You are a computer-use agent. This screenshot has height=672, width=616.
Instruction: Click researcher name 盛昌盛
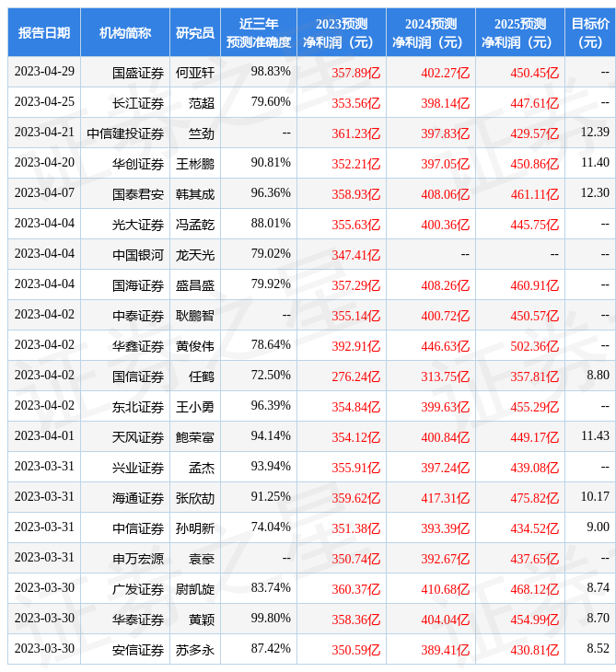(195, 285)
